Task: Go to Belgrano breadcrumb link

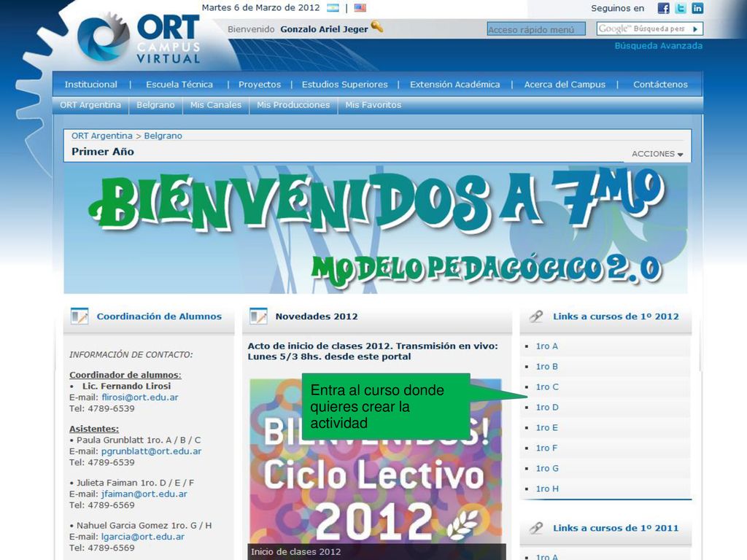Action: click(163, 136)
